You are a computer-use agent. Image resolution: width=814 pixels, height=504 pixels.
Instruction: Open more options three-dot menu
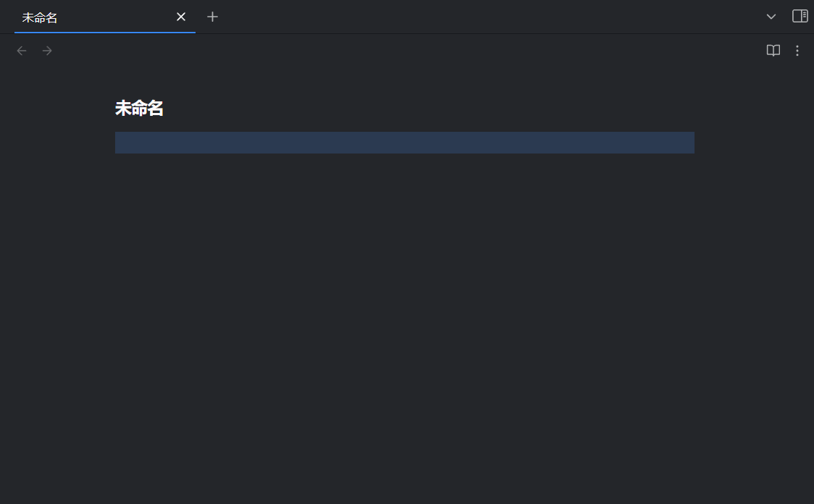coord(797,51)
